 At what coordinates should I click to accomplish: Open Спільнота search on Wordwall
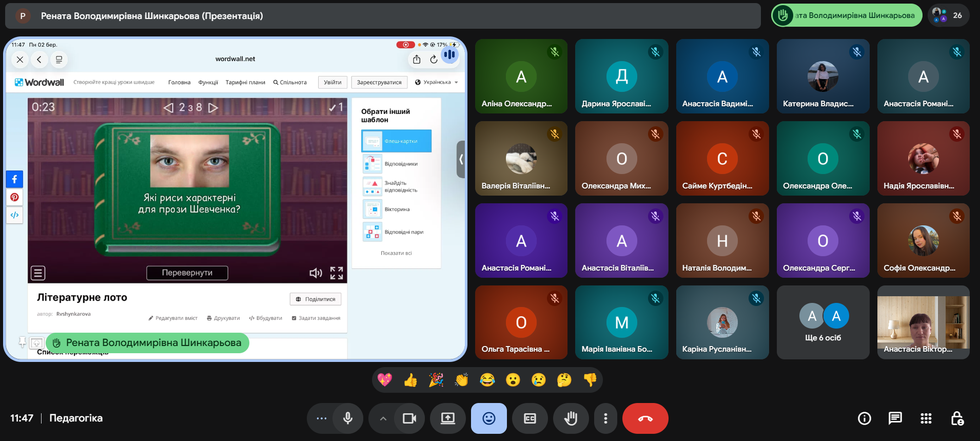pos(290,82)
